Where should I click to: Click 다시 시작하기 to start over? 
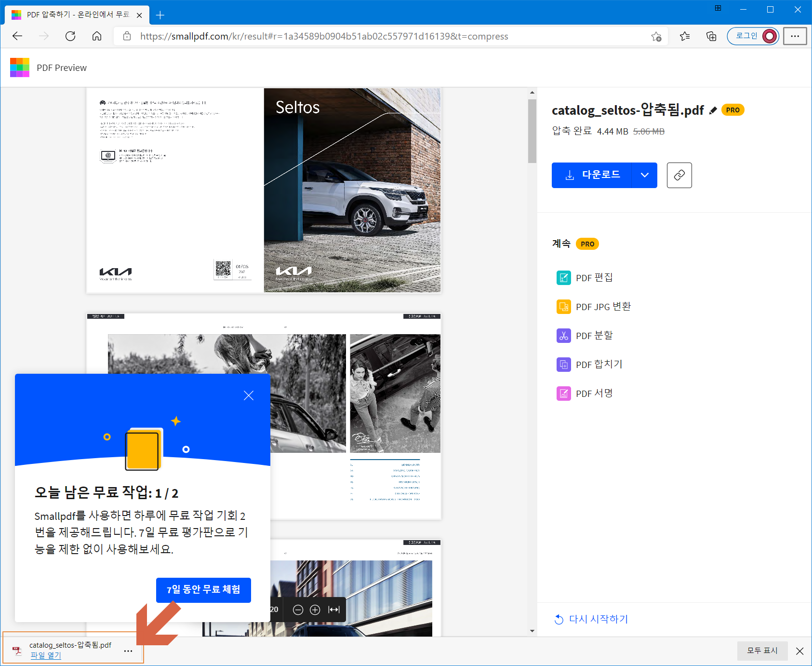[x=591, y=619]
